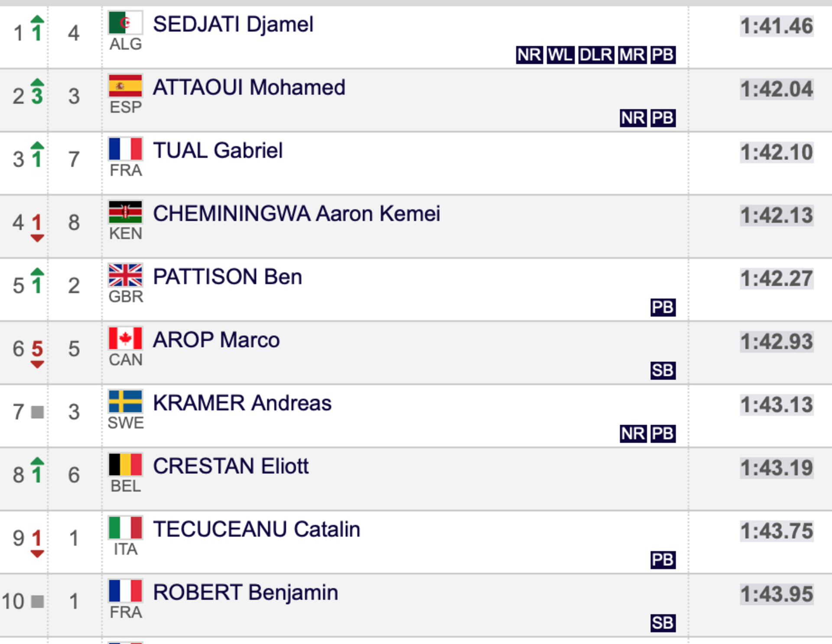Click the Spain flag next to ATTAOUI
The image size is (832, 644).
pos(125,86)
